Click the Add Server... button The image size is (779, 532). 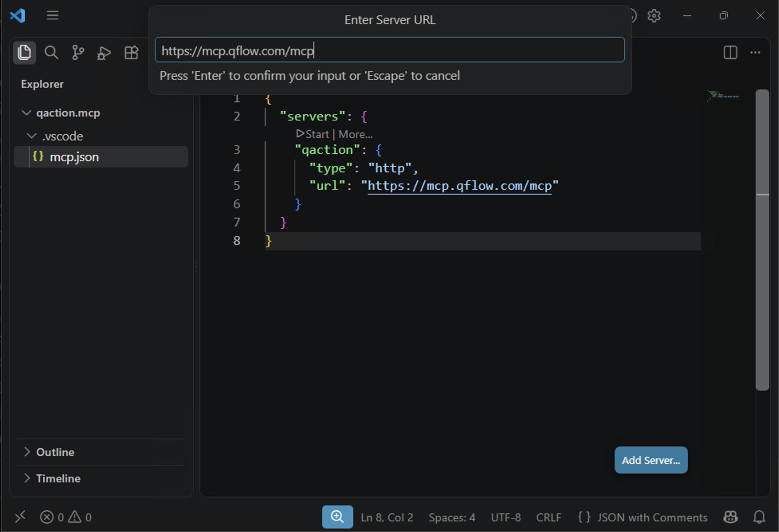point(651,460)
